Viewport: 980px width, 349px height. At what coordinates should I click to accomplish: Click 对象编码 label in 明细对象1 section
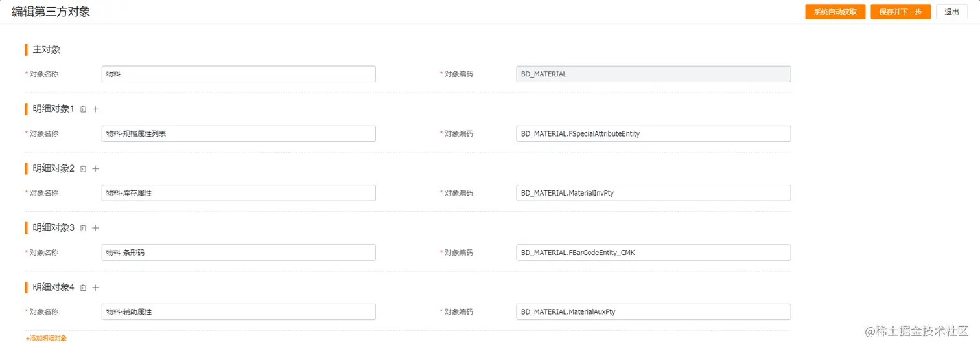click(x=459, y=134)
